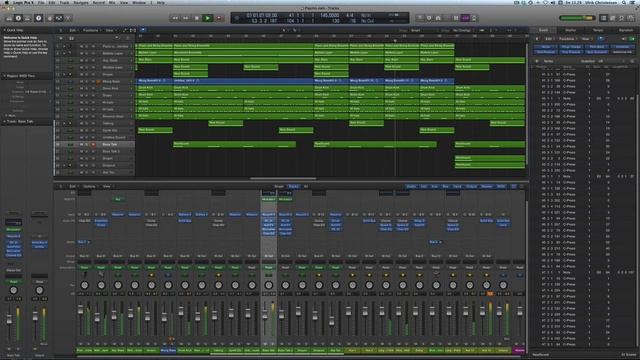Toggle the Metronome button beside Count-in
The width and height of the screenshot is (640, 360).
click(474, 18)
